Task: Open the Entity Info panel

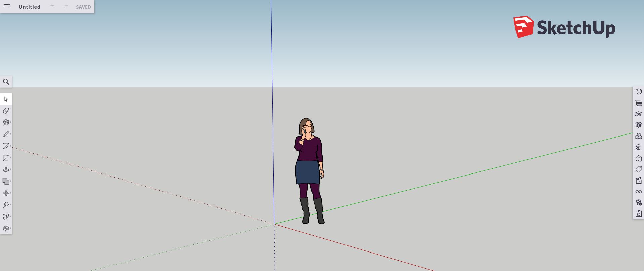Action: click(639, 91)
